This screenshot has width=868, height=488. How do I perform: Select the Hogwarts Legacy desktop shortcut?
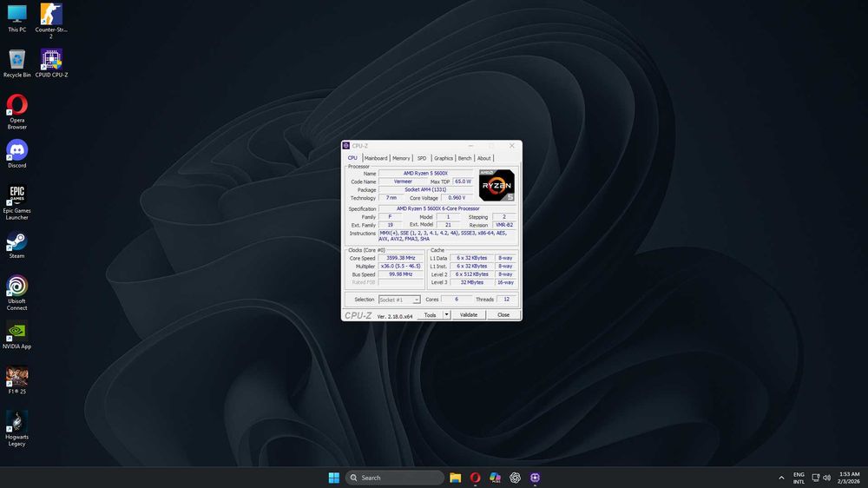tap(16, 429)
